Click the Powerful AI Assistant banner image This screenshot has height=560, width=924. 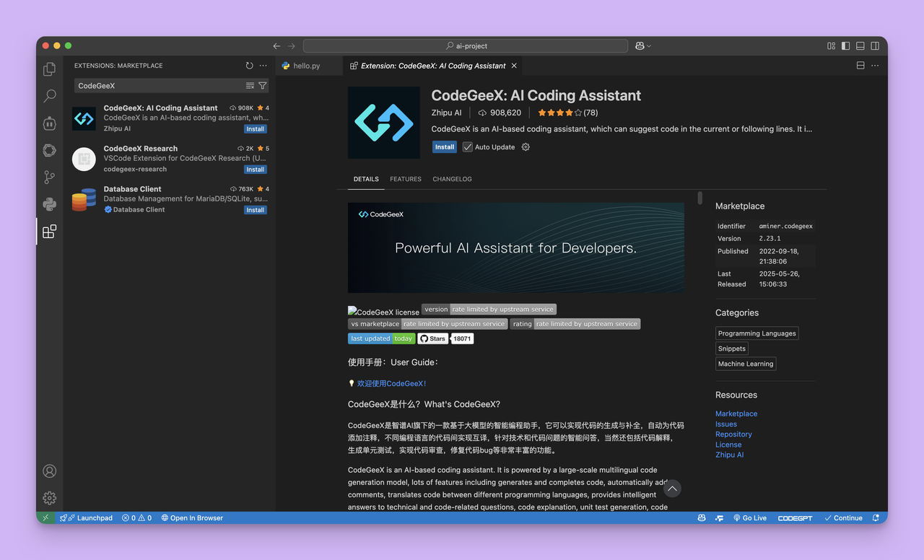516,248
